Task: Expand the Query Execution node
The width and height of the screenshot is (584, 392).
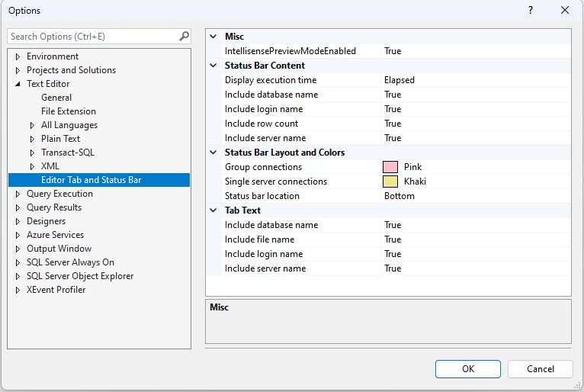Action: pyautogui.click(x=18, y=194)
